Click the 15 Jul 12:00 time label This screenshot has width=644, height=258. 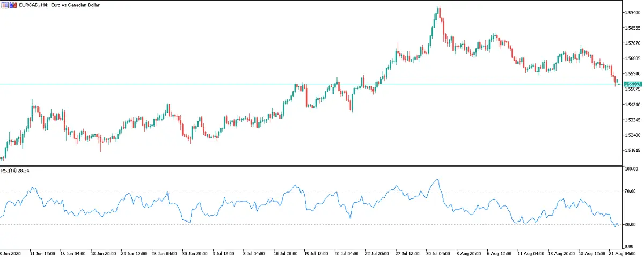(316, 252)
